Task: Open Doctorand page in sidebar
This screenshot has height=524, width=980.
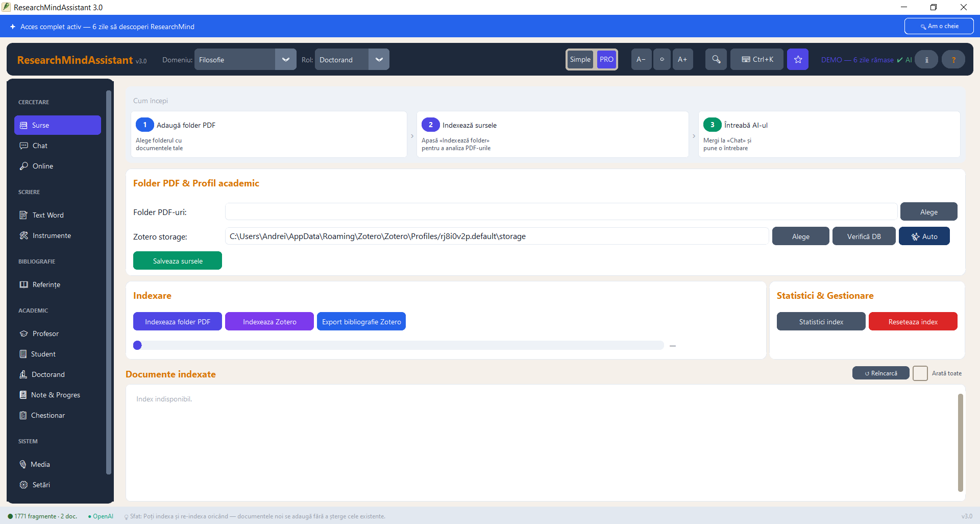Action: click(58, 374)
